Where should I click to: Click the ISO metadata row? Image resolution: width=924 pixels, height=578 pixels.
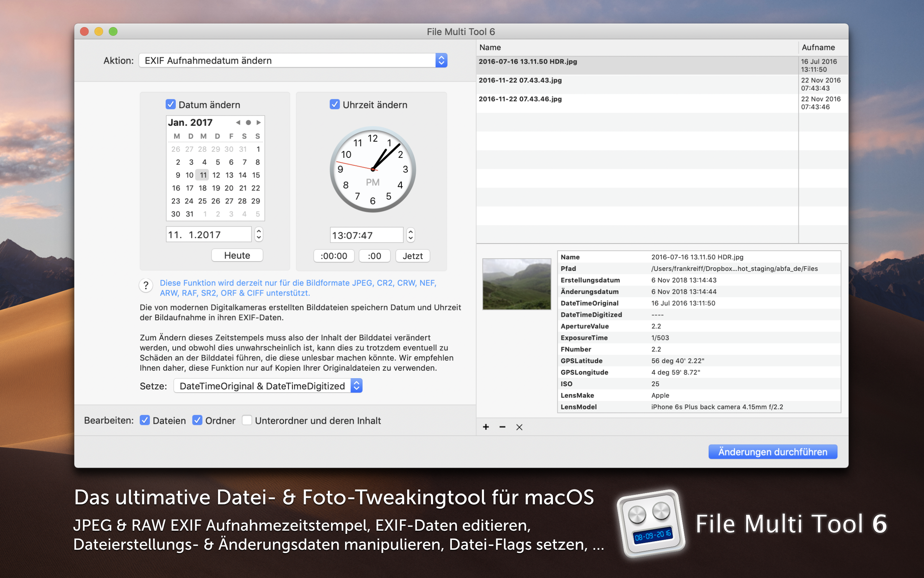[x=699, y=384]
